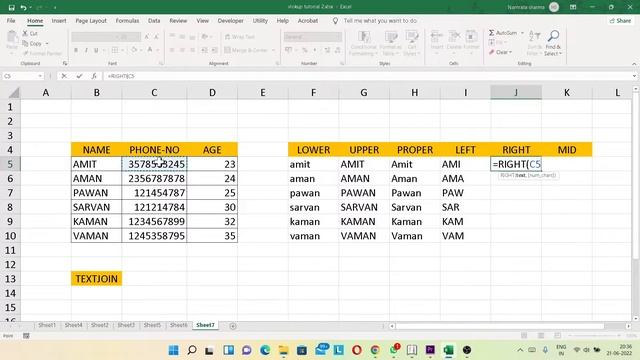640x360 pixels.
Task: Open the Developer tab
Action: [x=230, y=20]
